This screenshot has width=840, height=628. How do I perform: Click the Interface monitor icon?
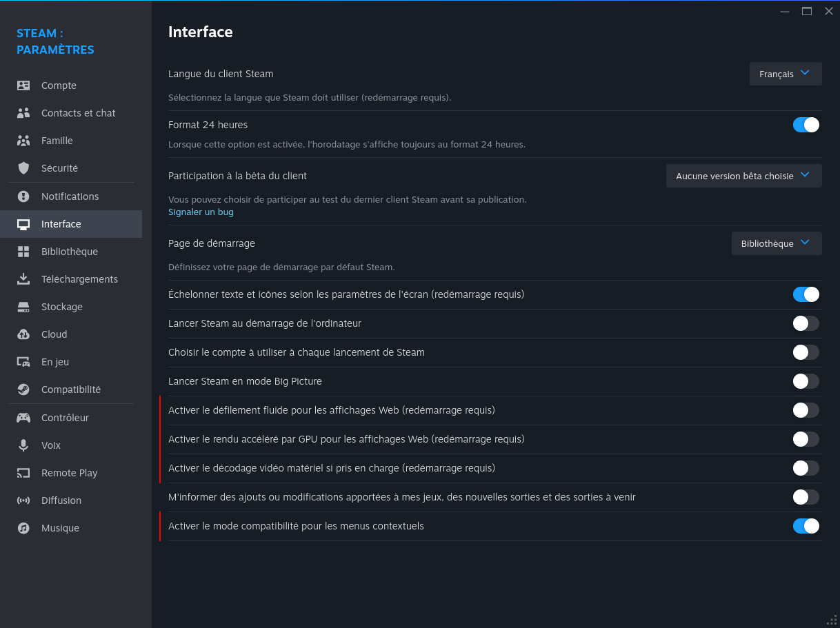[23, 224]
